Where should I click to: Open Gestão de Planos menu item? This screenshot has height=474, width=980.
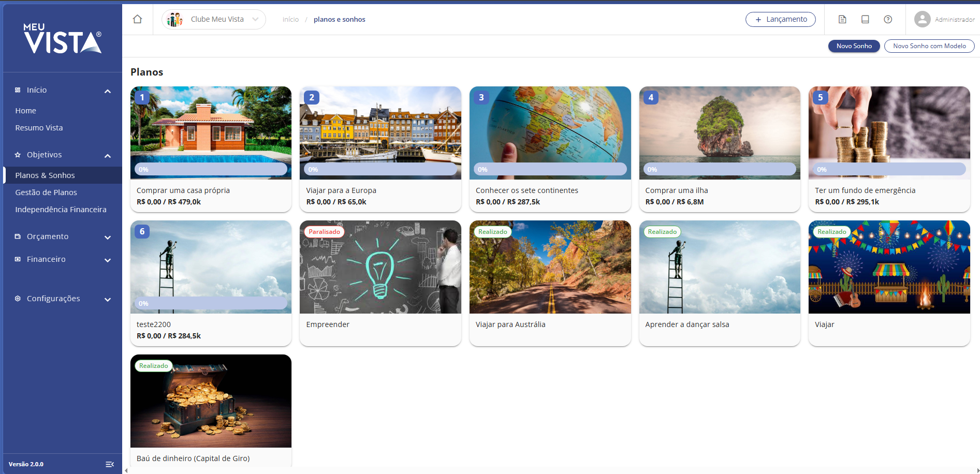pyautogui.click(x=46, y=192)
